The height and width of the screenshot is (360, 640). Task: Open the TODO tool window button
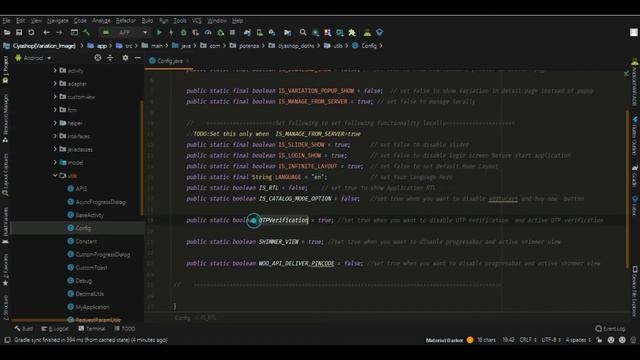coord(125,329)
